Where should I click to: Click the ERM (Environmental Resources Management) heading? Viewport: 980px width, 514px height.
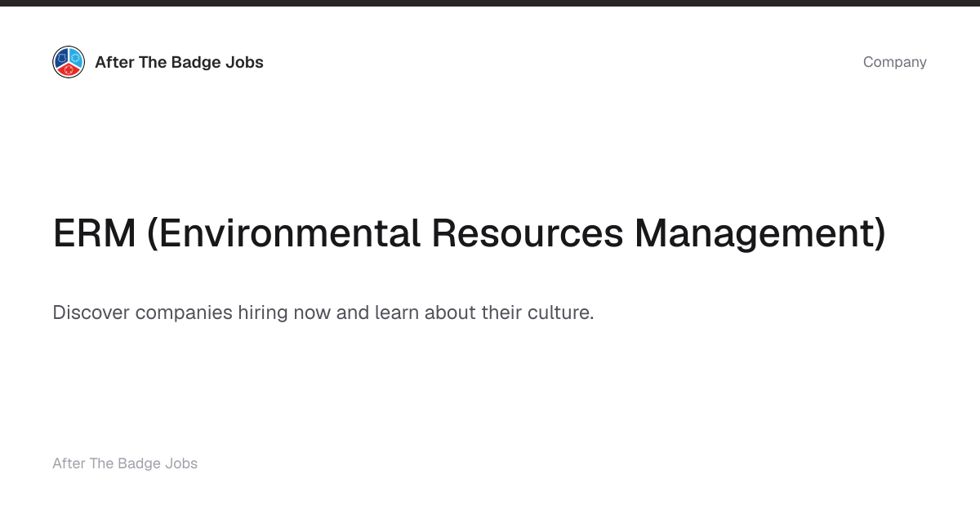469,233
